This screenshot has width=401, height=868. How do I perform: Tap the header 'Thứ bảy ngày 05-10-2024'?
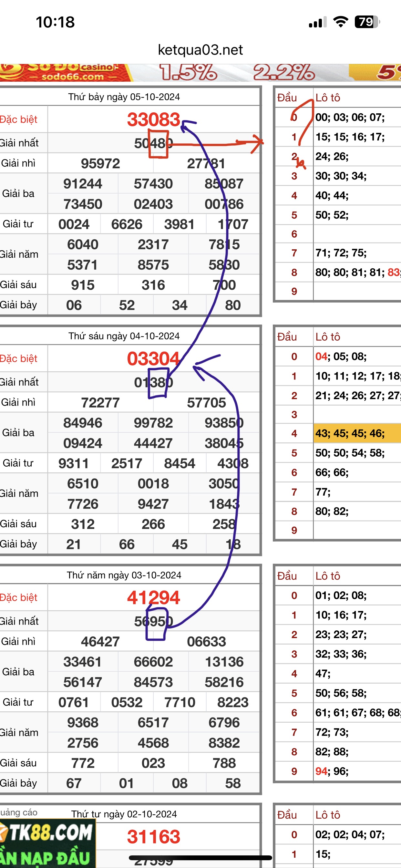[124, 97]
